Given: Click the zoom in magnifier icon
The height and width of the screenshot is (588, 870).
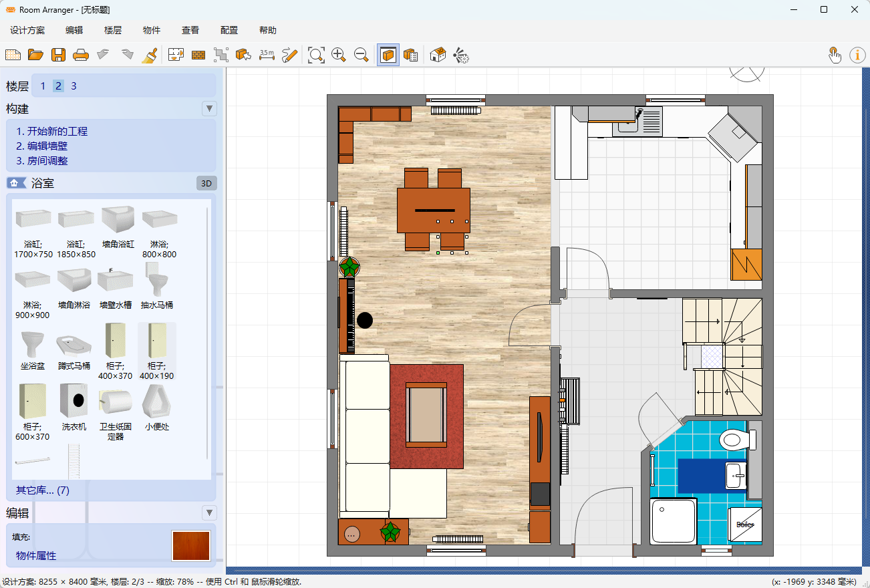Looking at the screenshot, I should click(x=339, y=55).
